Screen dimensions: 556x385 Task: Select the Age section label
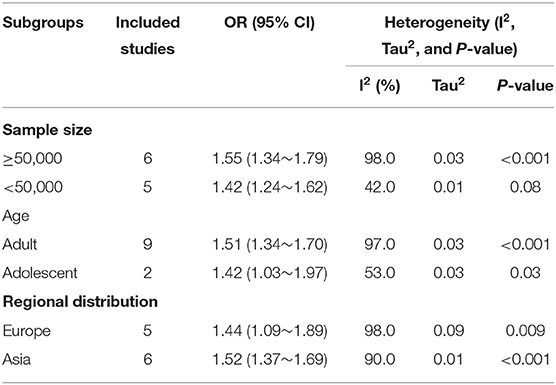[x=16, y=216]
